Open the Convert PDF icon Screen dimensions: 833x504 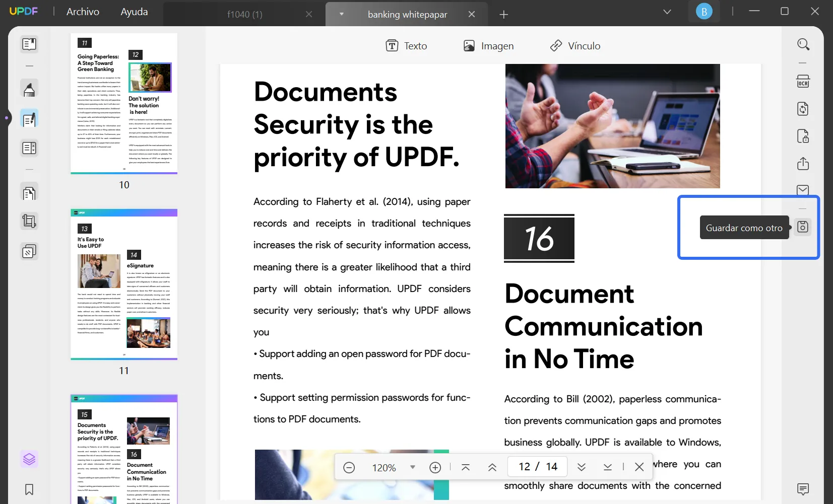coord(803,109)
